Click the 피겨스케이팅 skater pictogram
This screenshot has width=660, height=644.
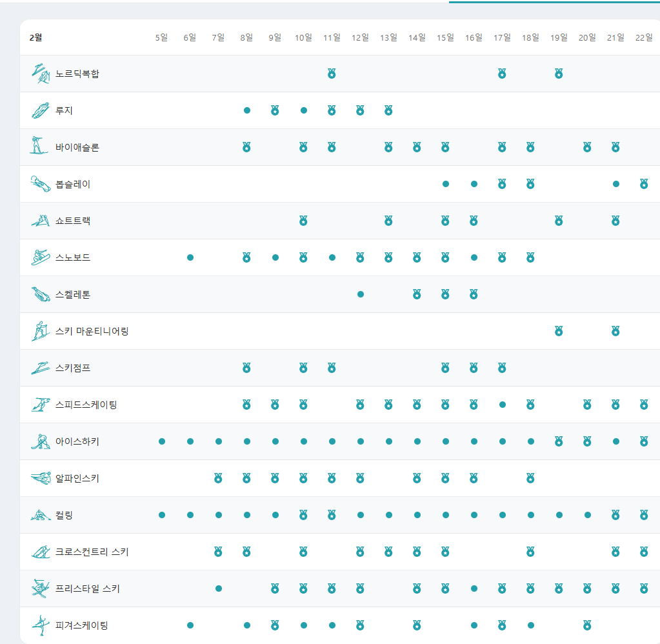[40, 625]
